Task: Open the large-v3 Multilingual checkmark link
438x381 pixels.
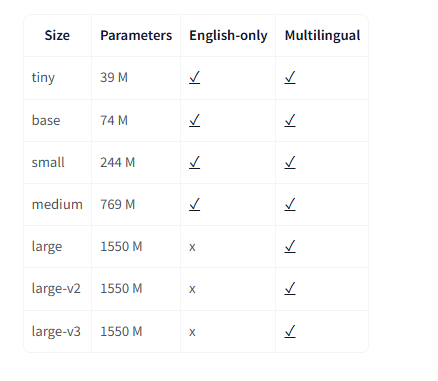Action: 290,331
